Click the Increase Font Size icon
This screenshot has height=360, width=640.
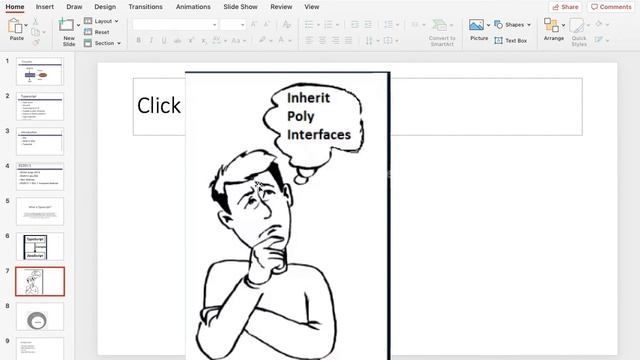[x=254, y=24]
